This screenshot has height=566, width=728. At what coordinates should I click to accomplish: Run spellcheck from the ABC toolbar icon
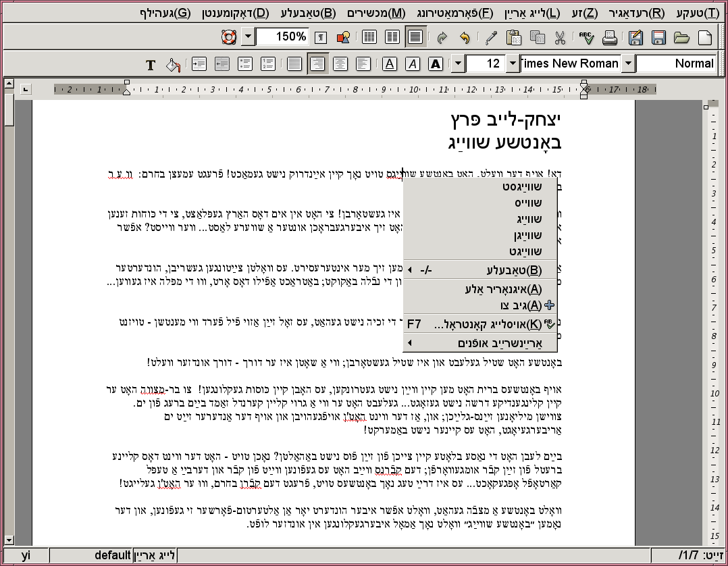tap(586, 37)
